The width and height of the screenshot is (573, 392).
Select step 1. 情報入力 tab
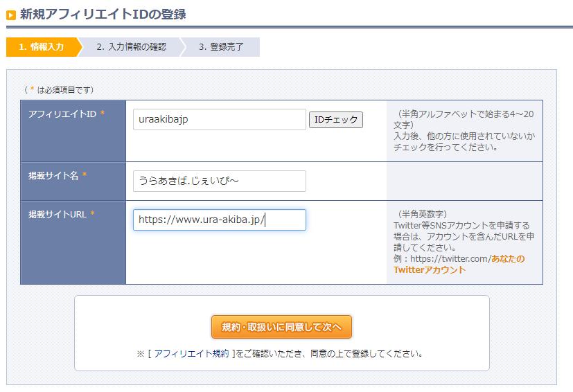click(42, 47)
